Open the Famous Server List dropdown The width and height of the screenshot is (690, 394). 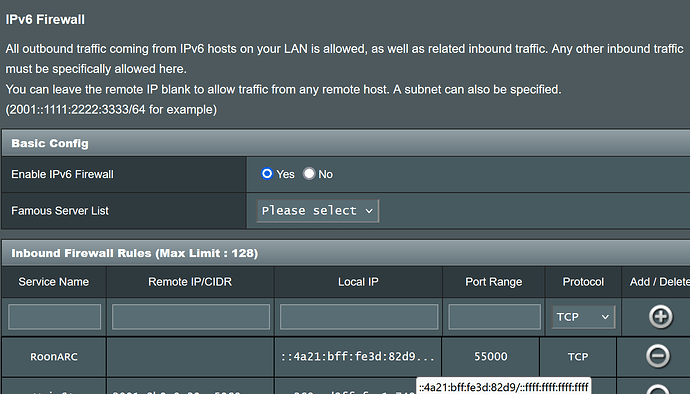(x=318, y=211)
